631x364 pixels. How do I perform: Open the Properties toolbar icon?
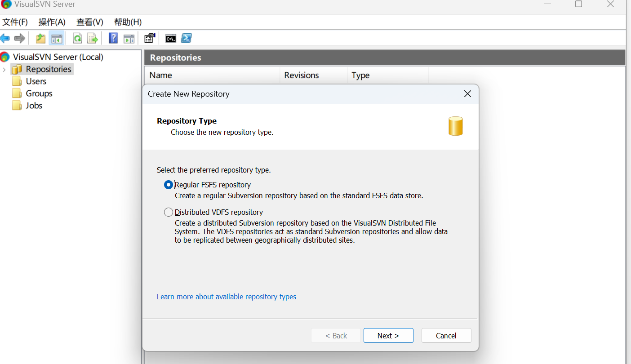coord(150,39)
